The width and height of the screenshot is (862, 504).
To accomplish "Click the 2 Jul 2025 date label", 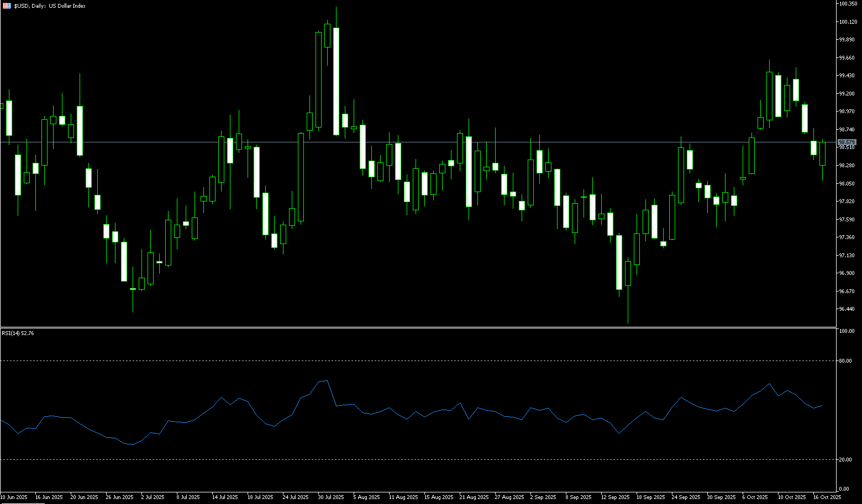I will pyautogui.click(x=153, y=497).
